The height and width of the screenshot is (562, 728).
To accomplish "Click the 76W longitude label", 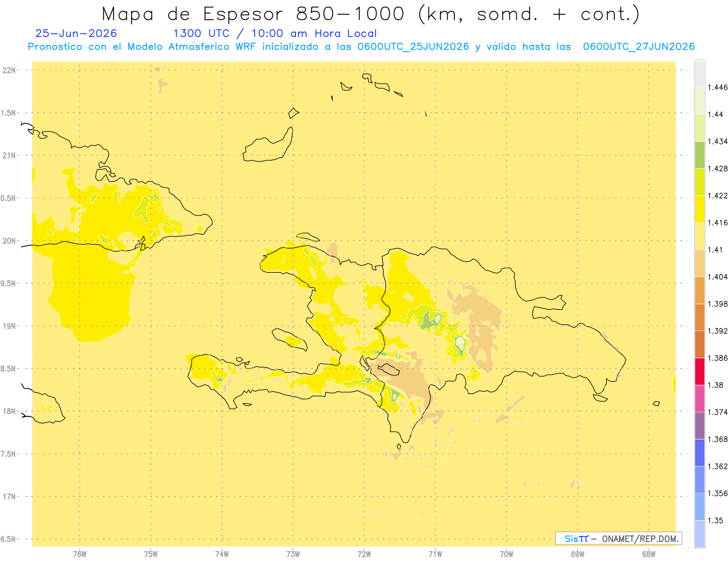I will tap(79, 554).
